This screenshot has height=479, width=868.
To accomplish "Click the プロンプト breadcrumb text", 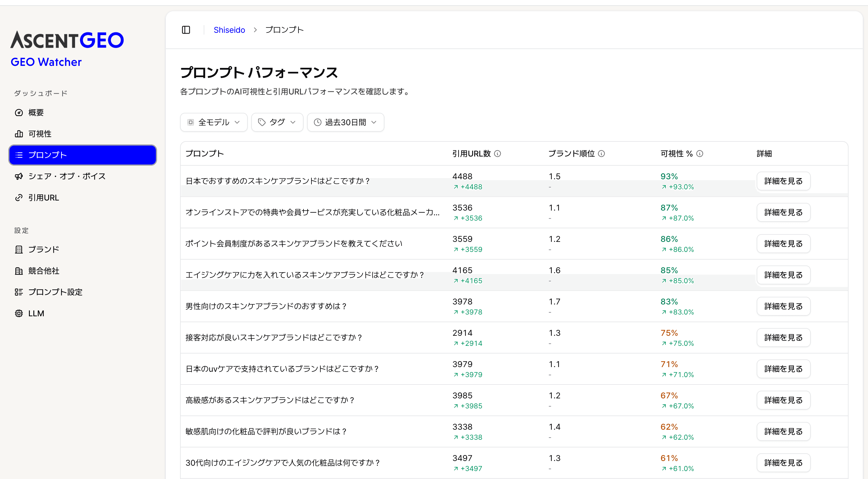I will 284,30.
